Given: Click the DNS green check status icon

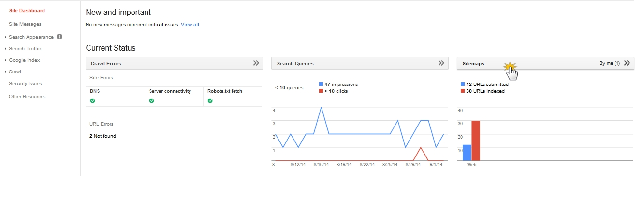Looking at the screenshot, I should click(92, 101).
